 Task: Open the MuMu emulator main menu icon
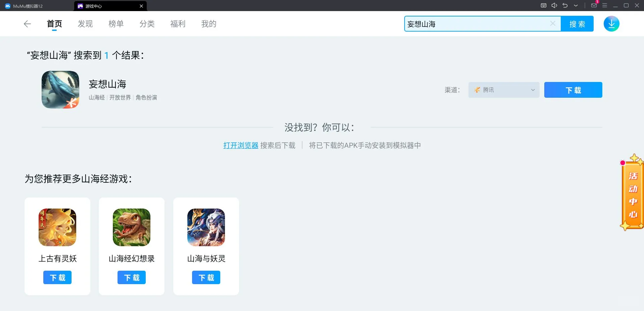[605, 5]
